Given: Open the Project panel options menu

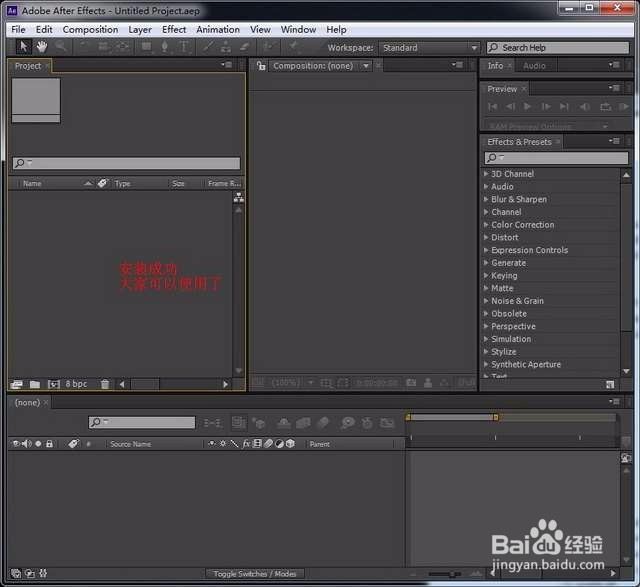Looking at the screenshot, I should point(227,65).
